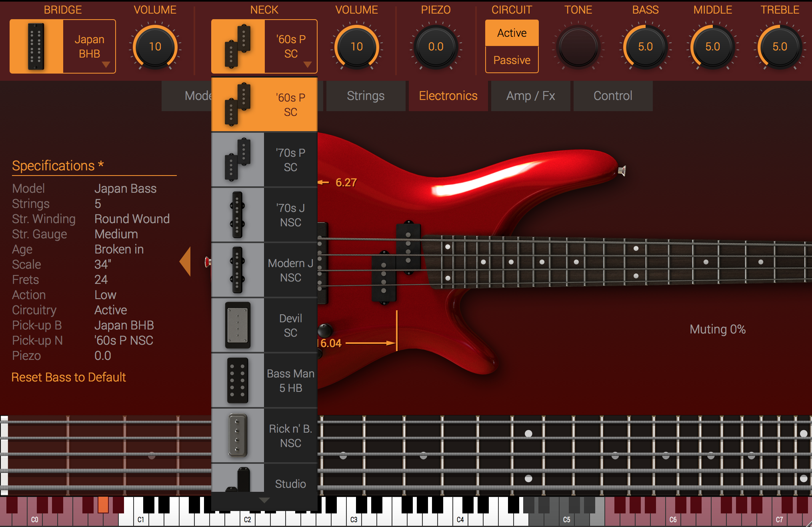Switch circuit to Passive

(512, 60)
